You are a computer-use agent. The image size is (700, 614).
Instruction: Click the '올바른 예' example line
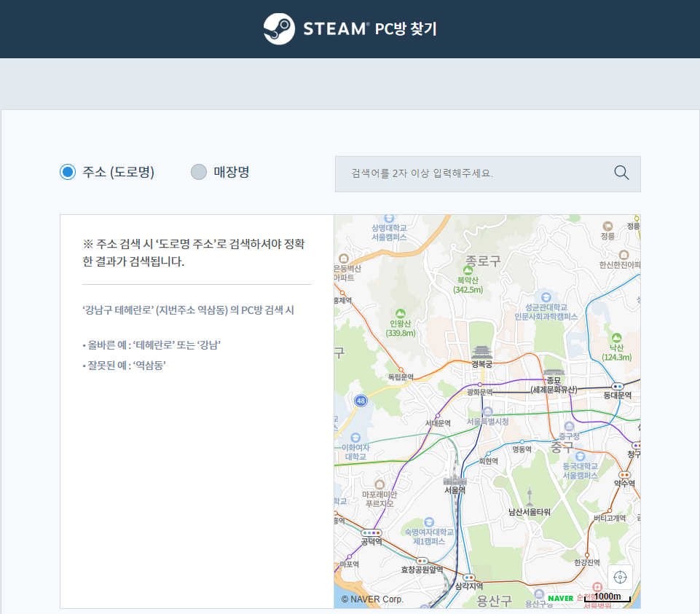coord(152,345)
